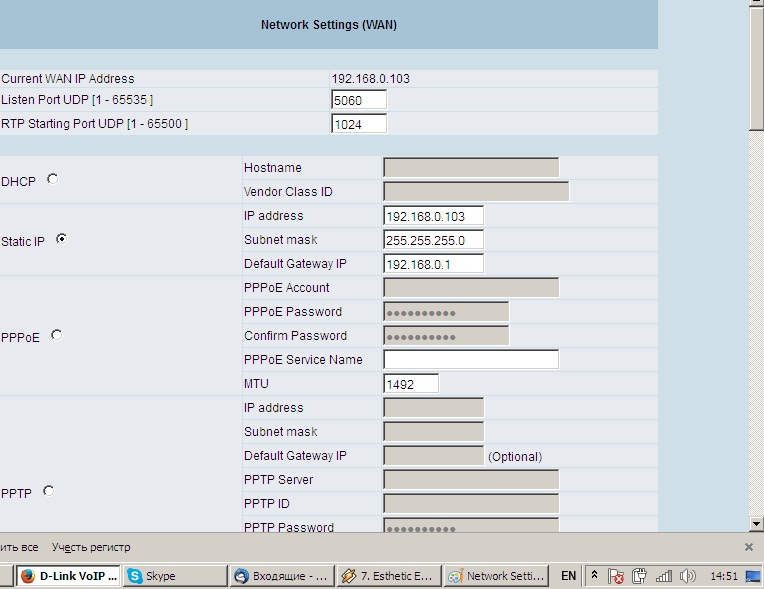Screen dimensions: 764x589
Task: Click the volume speaker tray icon
Action: click(687, 576)
